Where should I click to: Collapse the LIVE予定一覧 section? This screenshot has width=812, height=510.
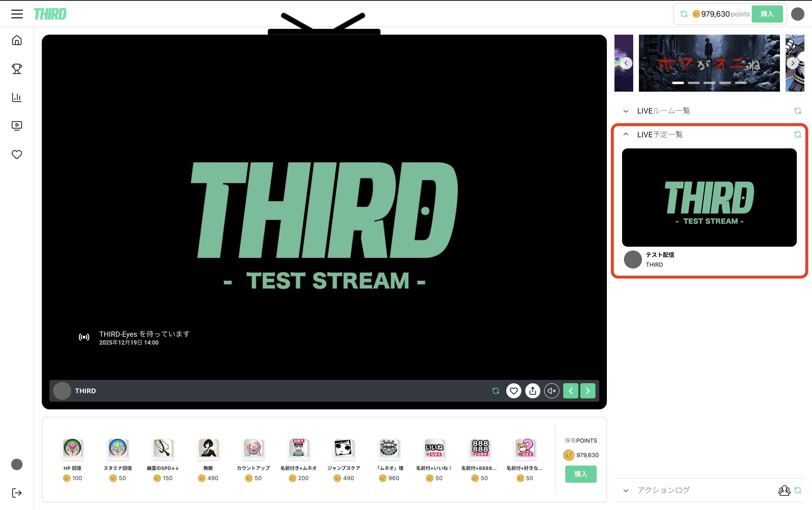(626, 134)
